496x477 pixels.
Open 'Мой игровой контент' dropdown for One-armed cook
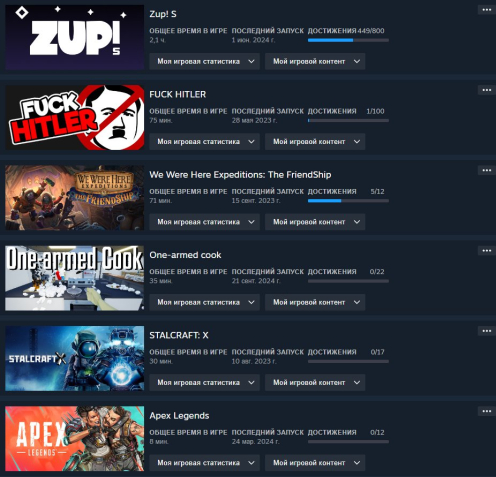pos(315,302)
